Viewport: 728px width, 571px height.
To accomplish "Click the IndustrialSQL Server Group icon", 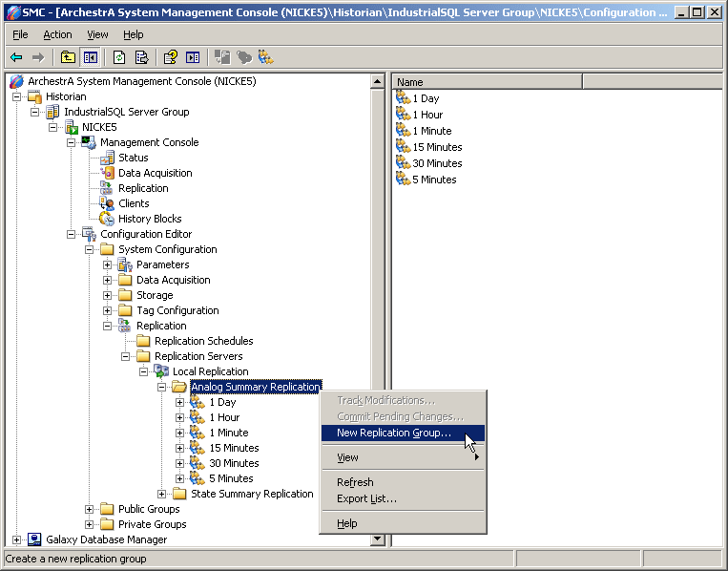I will (x=52, y=112).
